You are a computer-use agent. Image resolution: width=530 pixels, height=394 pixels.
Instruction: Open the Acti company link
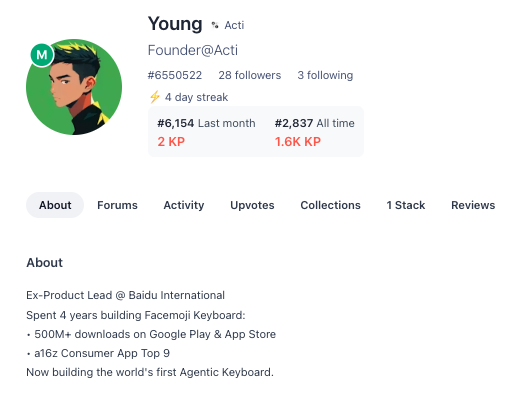tap(234, 25)
